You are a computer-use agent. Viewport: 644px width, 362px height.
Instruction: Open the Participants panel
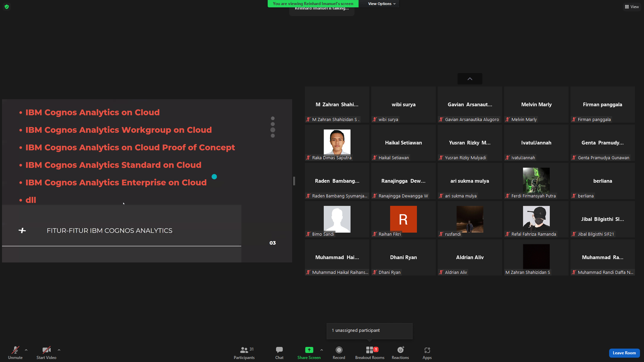tap(244, 353)
